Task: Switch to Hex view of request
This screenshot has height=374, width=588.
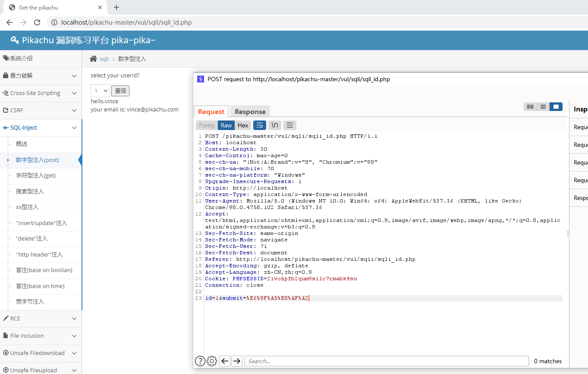Action: [x=243, y=125]
